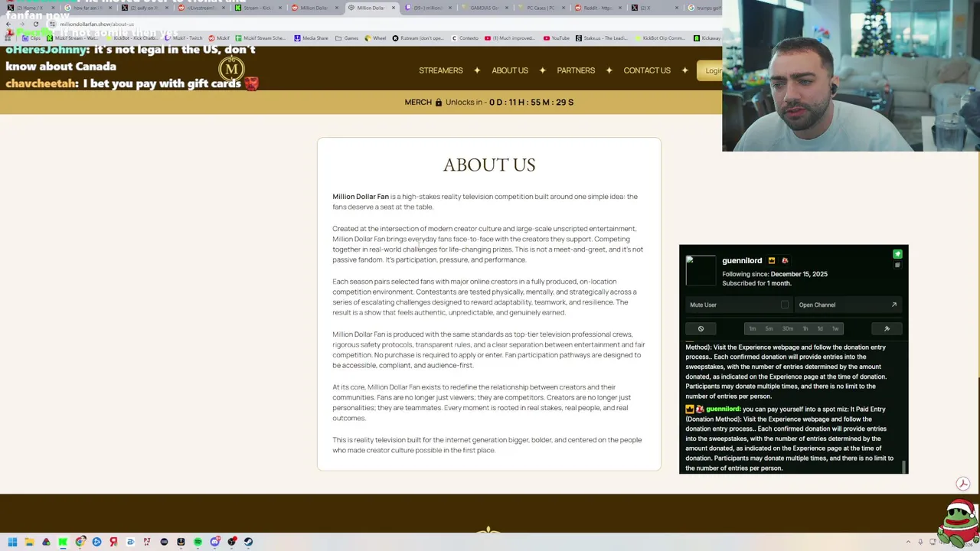
Task: Select the 5m timeout duration
Action: 769,329
